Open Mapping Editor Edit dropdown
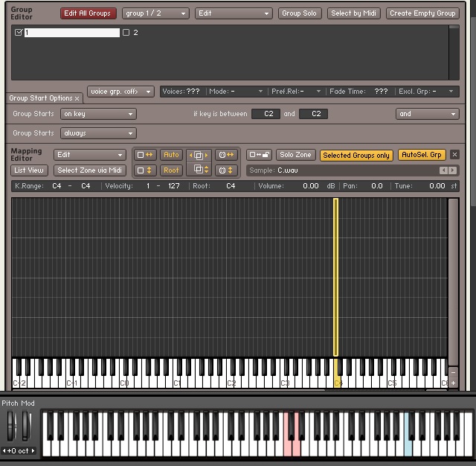Viewport: 476px width, 466px height. coord(90,155)
